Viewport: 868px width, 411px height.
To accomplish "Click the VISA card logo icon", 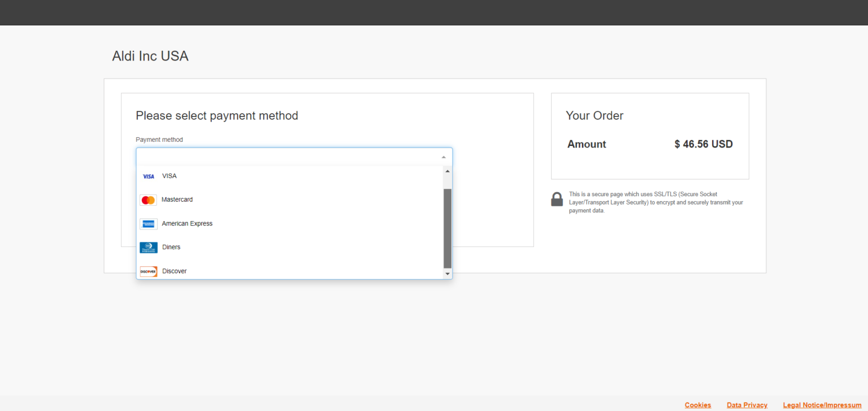I will (149, 176).
